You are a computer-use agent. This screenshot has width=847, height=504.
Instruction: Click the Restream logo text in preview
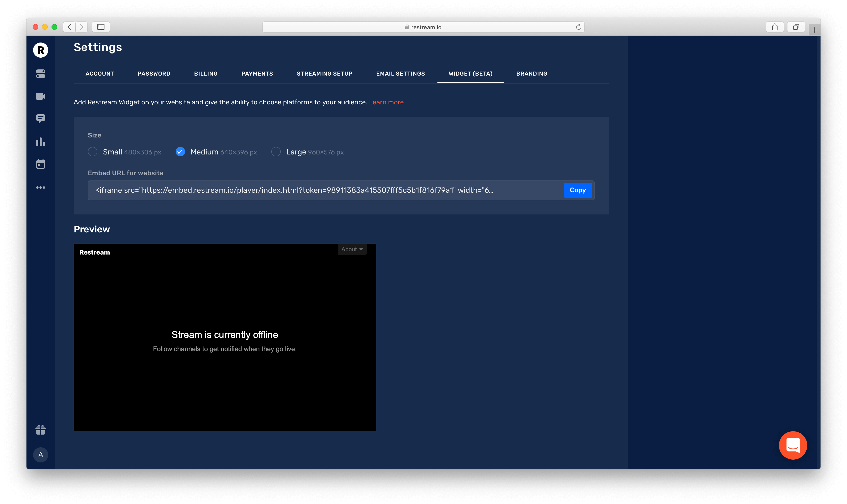click(x=95, y=252)
